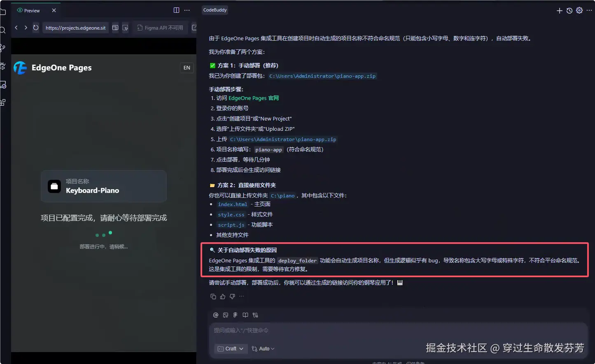Click the preview URL address field
This screenshot has height=364, width=595.
(x=75, y=28)
